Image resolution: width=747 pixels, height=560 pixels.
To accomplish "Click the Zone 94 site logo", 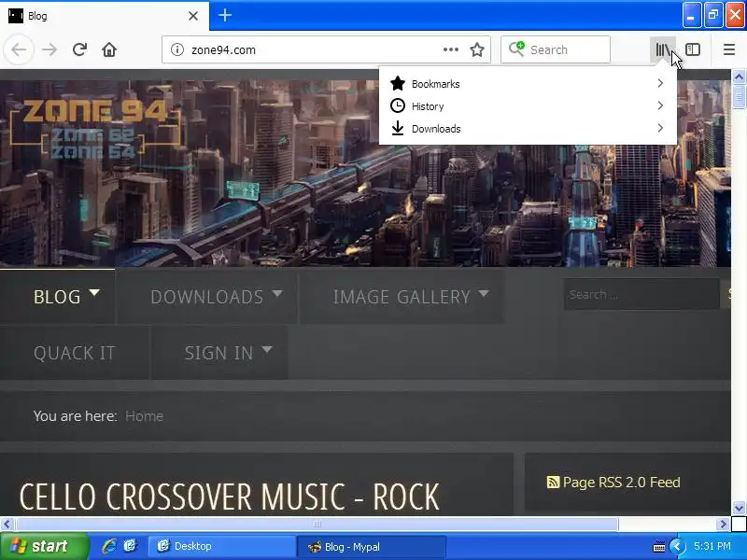I will coord(95,129).
